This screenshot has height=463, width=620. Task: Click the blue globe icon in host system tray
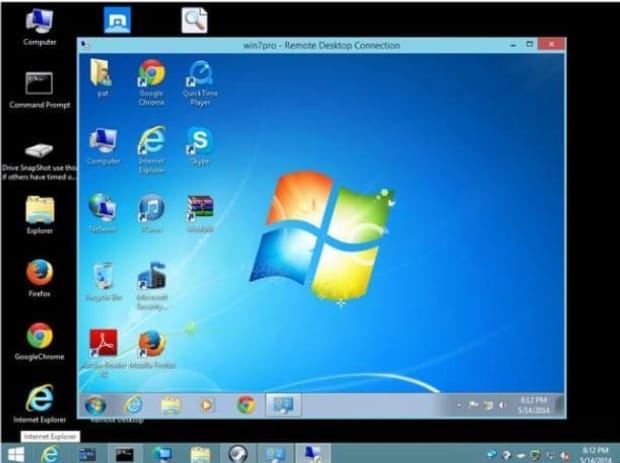pyautogui.click(x=492, y=455)
